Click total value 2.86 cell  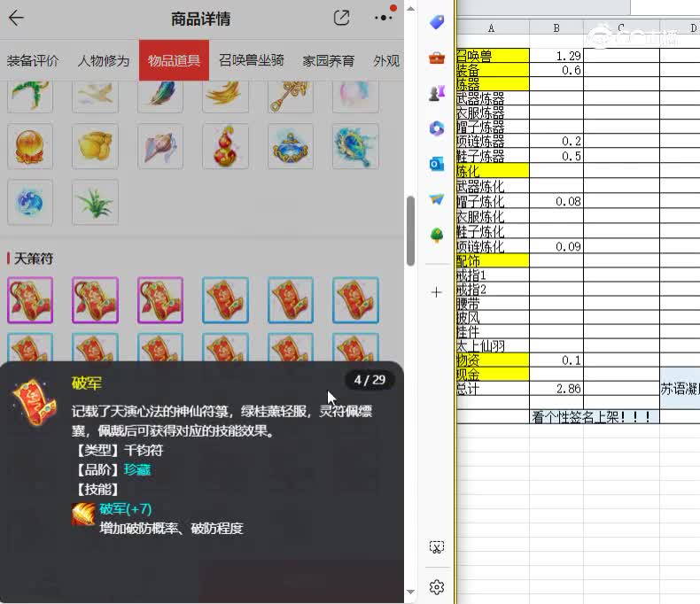(x=556, y=389)
